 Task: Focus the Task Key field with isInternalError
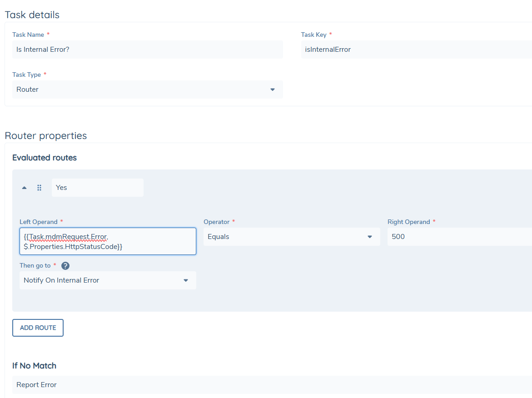tap(416, 50)
